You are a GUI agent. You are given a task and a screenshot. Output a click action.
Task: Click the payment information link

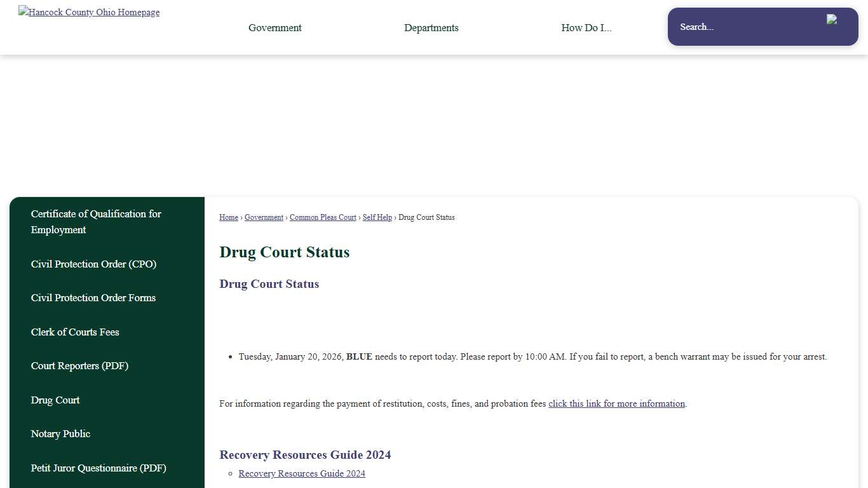[616, 403]
